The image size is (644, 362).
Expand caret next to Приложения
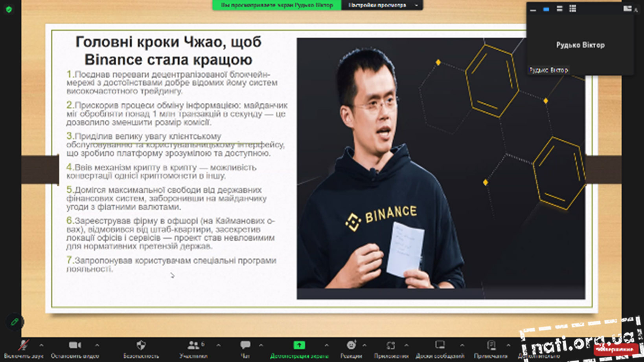tap(407, 345)
